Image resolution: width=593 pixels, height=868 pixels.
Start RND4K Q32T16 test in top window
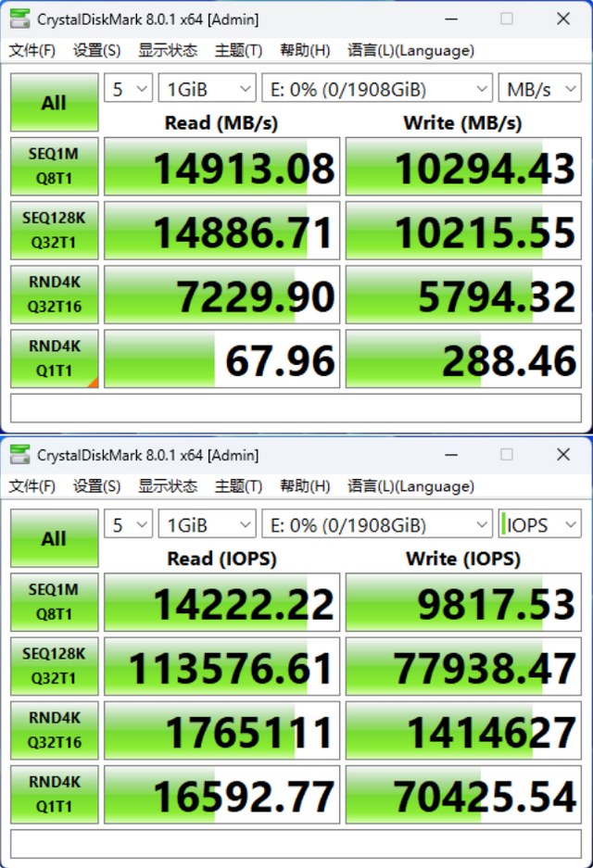coord(55,295)
